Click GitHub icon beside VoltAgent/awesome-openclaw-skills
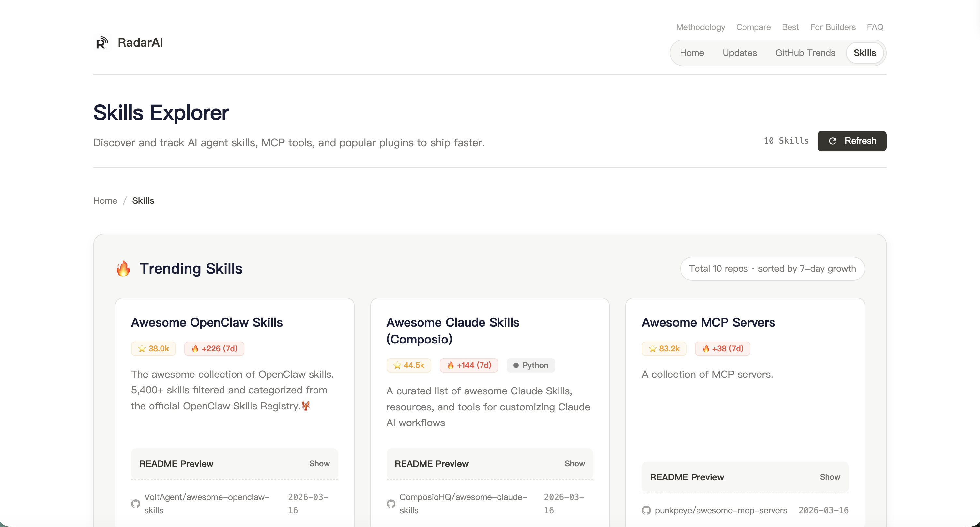 (x=135, y=503)
